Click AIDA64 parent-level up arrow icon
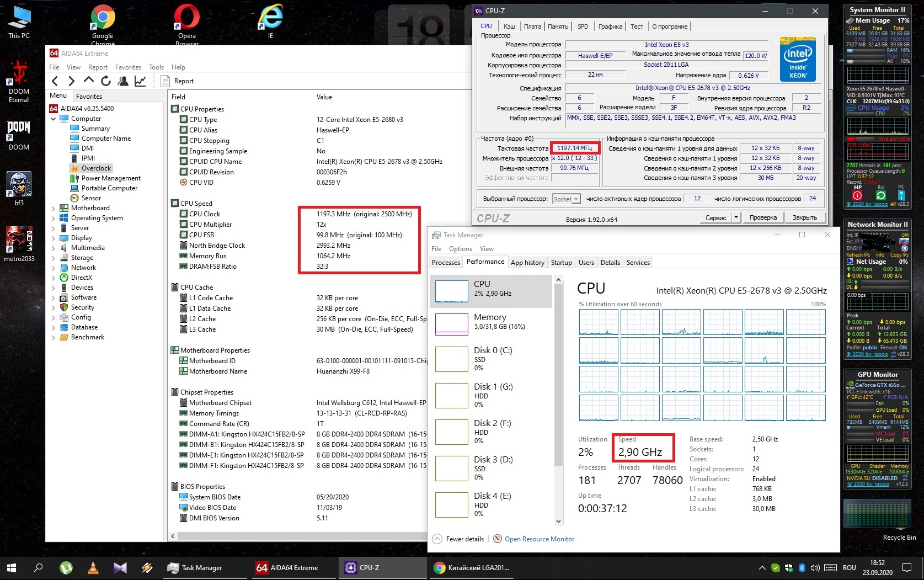This screenshot has height=580, width=924. pyautogui.click(x=88, y=81)
